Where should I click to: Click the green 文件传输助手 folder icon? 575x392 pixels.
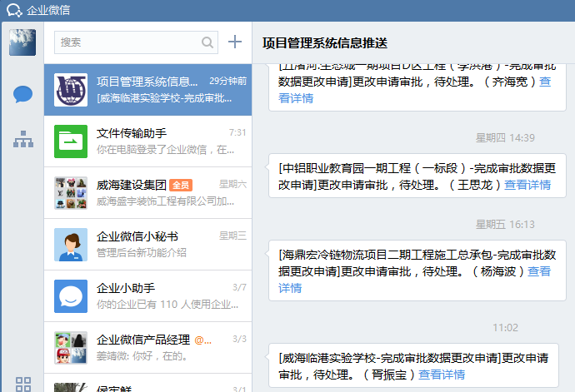click(71, 141)
